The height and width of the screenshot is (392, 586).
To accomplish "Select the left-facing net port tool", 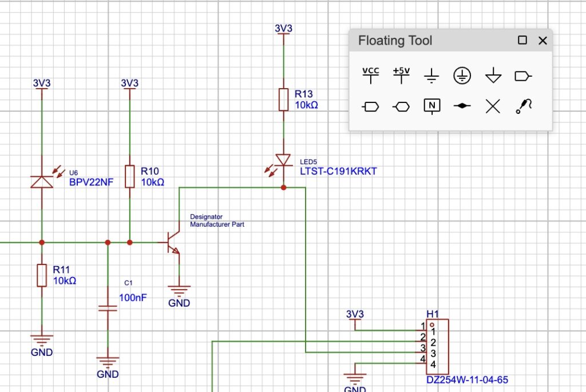I will coord(370,105).
